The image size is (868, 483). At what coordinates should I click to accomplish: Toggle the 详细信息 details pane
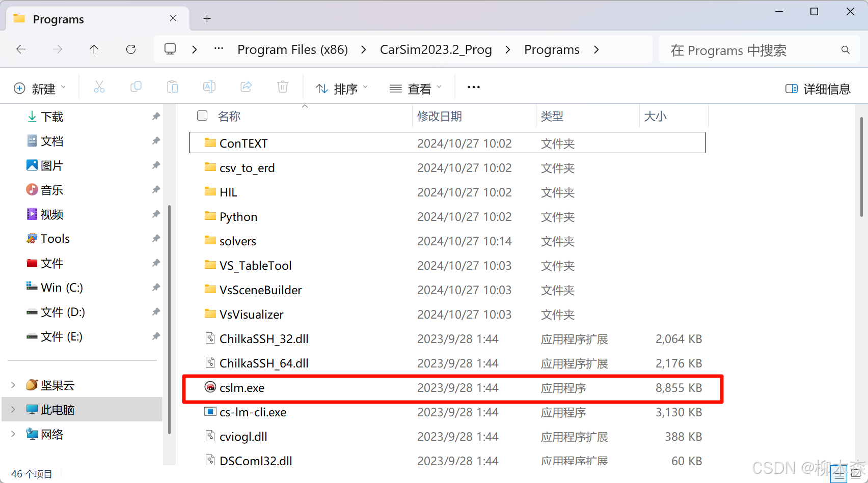click(x=818, y=89)
